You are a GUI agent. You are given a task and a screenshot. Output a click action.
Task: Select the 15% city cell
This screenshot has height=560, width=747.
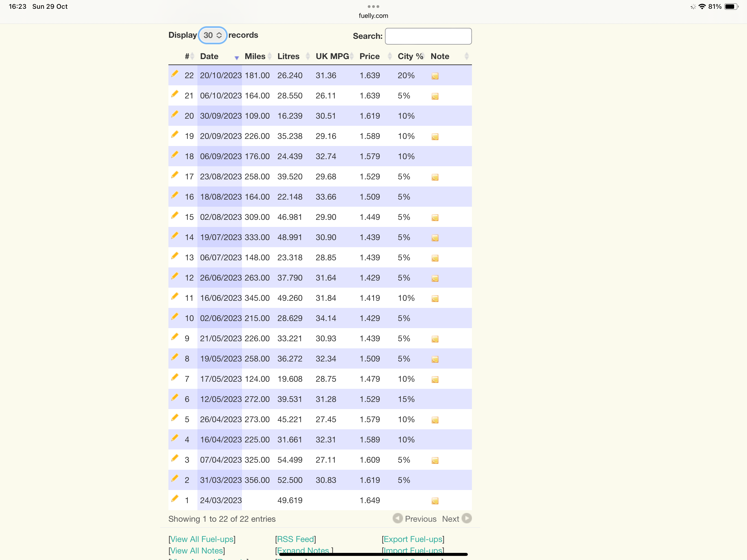point(406,399)
